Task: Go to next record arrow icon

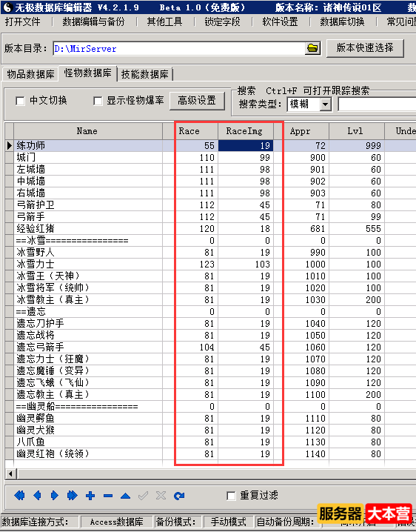Action: tap(54, 496)
